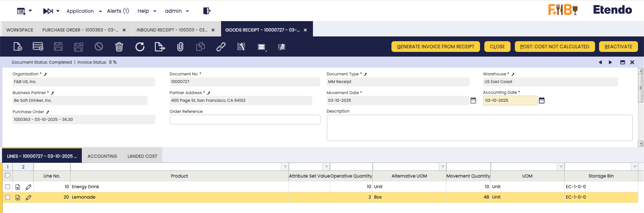Image resolution: width=644 pixels, height=213 pixels.
Task: Click the chain link icon in toolbar
Action: tap(221, 47)
